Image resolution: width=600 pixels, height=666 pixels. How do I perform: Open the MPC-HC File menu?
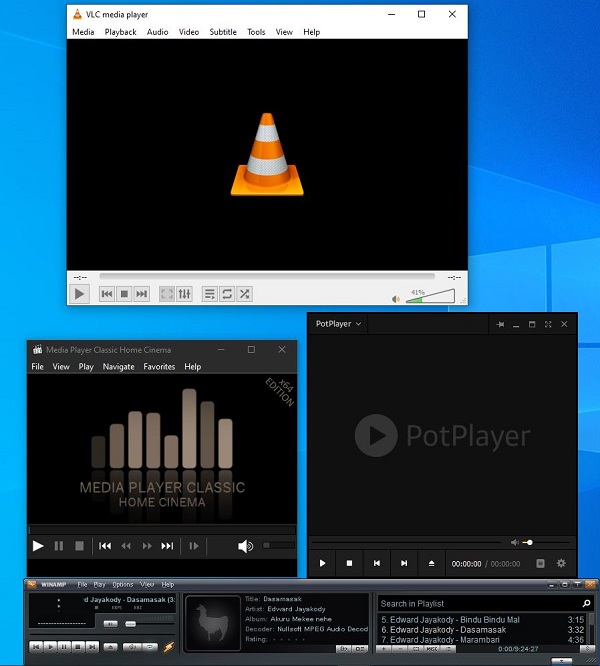(x=37, y=367)
